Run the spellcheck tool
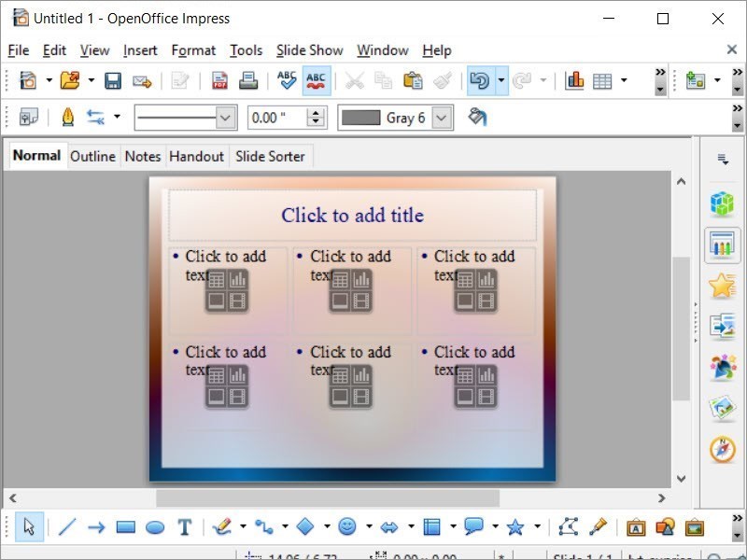The image size is (747, 560). coord(287,80)
